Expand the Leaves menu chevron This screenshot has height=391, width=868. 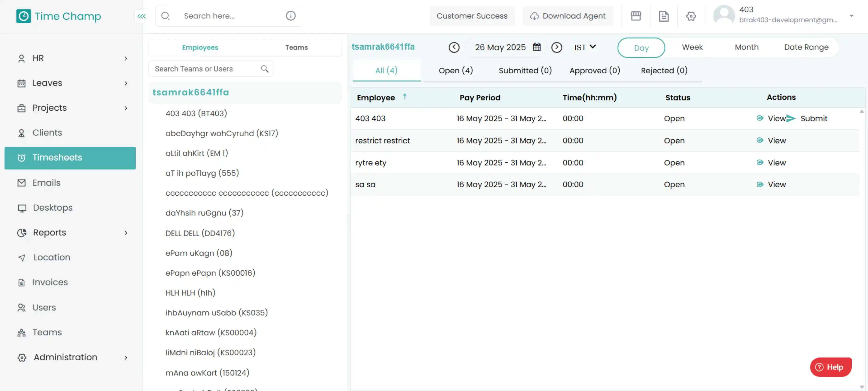[x=126, y=83]
